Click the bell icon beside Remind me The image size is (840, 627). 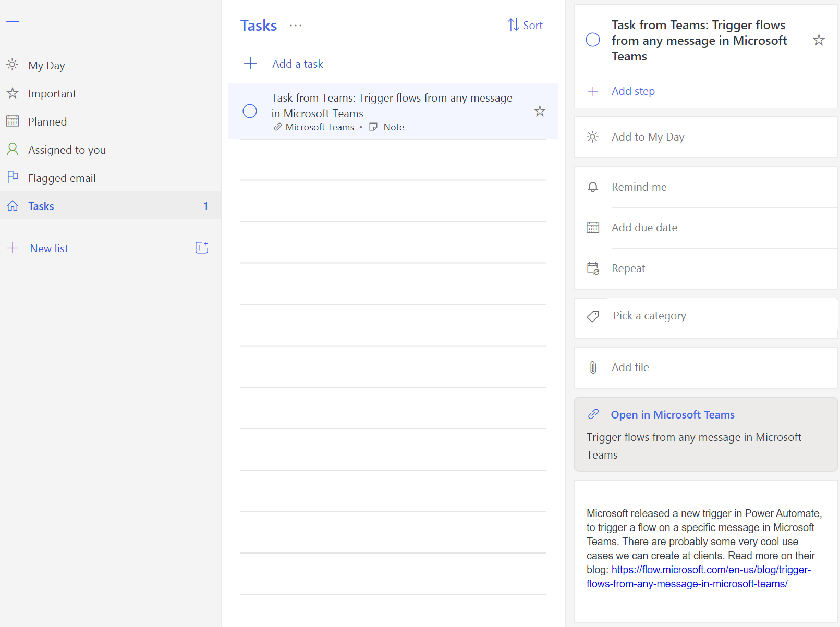tap(593, 187)
